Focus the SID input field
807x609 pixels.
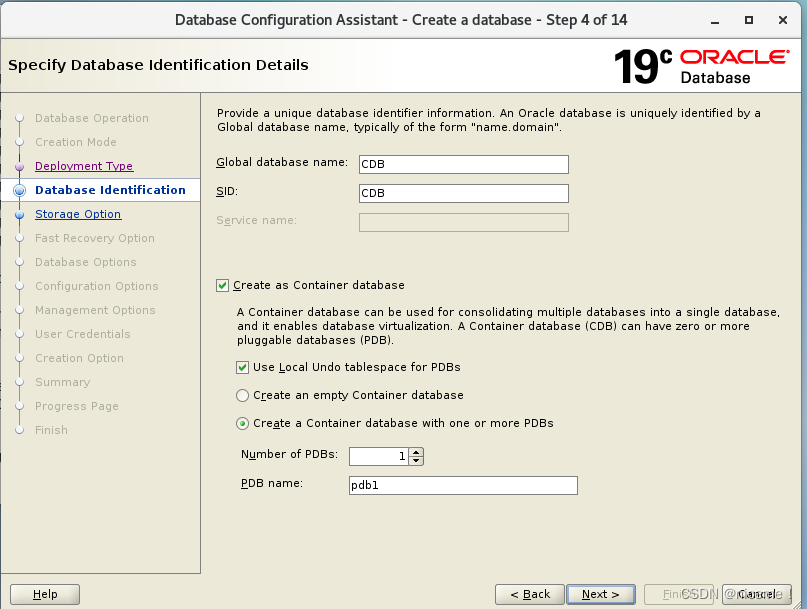pos(464,194)
